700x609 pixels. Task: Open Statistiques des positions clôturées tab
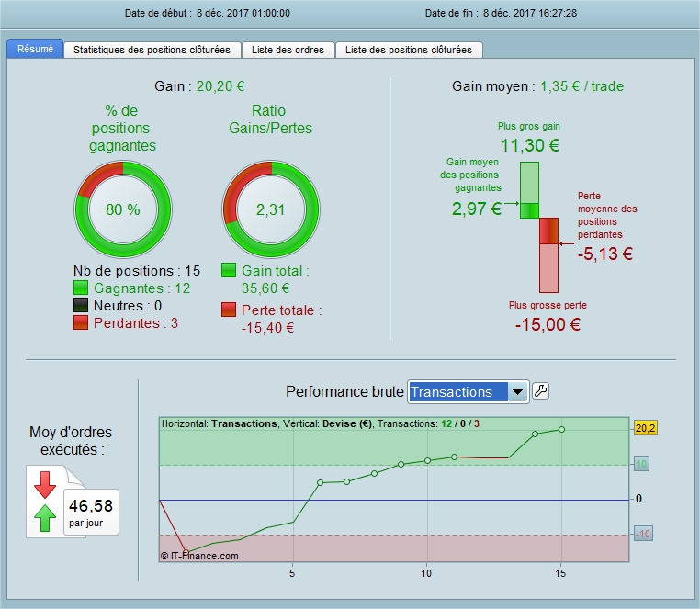tap(152, 50)
